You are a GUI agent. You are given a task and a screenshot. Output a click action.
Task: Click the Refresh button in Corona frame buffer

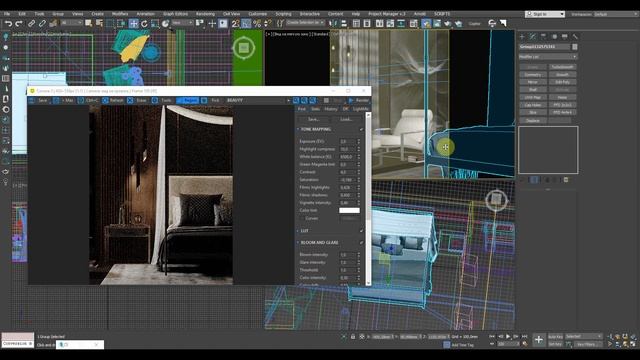[x=113, y=100]
